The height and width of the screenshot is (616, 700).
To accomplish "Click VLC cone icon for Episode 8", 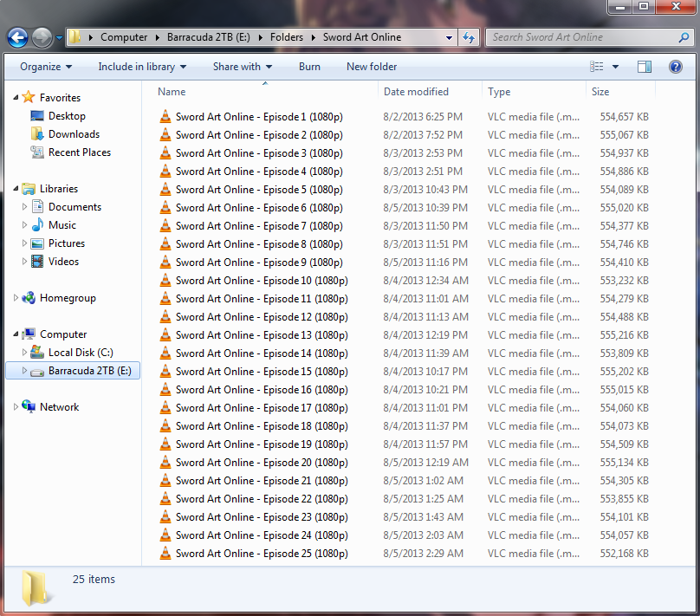I will [x=165, y=244].
